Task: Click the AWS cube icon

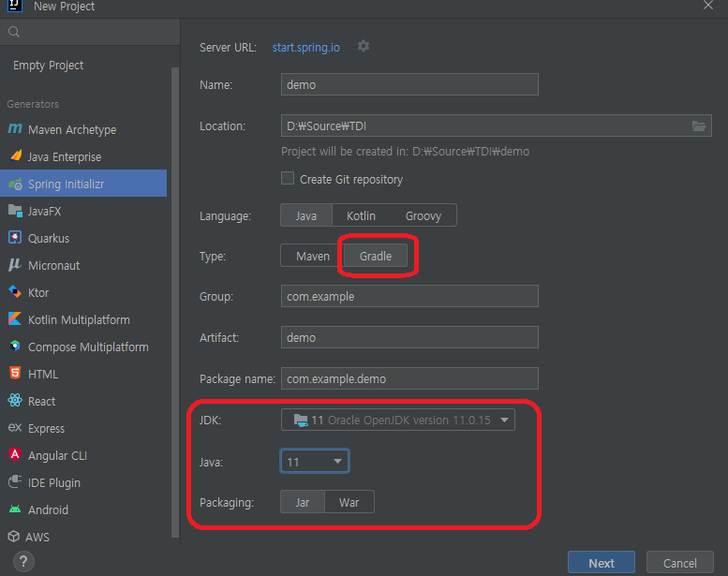Action: [x=14, y=536]
